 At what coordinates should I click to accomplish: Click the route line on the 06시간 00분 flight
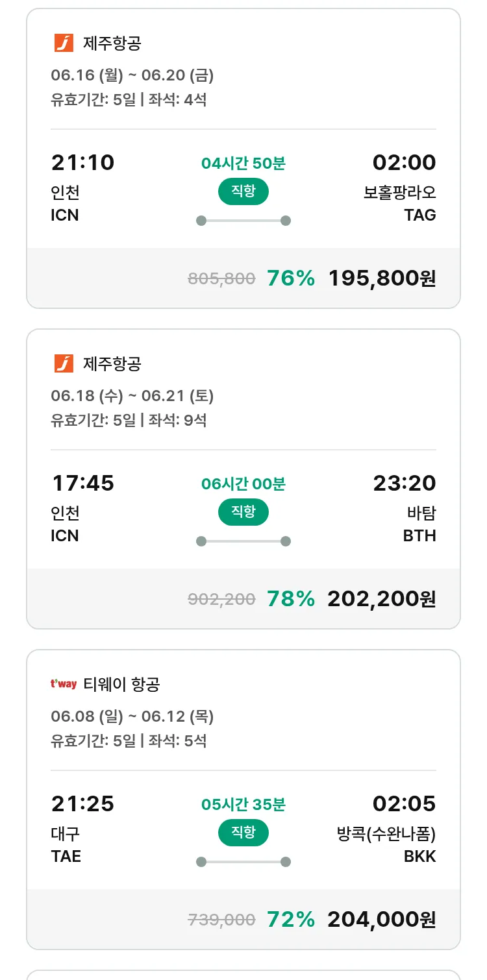(243, 541)
